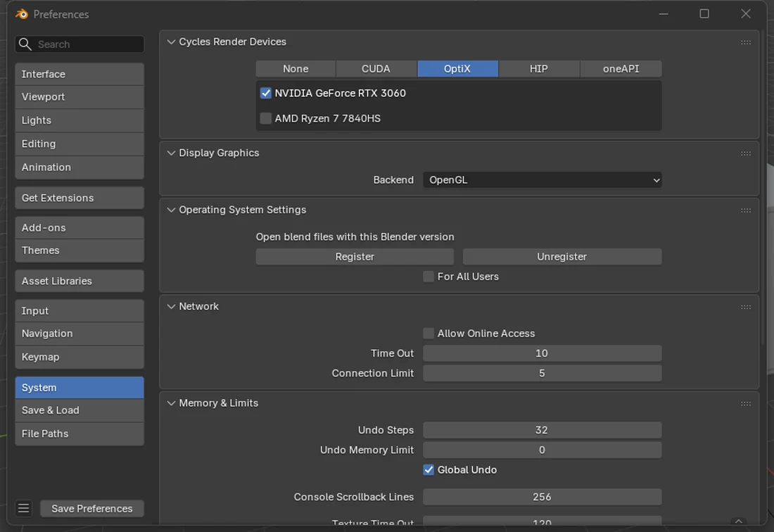Click the Undo Memory Limit value field
The height and width of the screenshot is (532, 774).
(x=542, y=450)
